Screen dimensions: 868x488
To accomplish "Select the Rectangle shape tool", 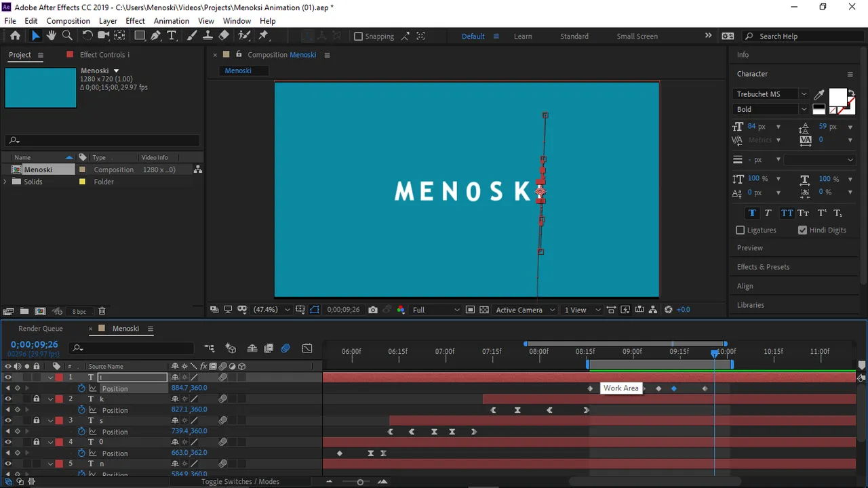I will click(x=140, y=36).
